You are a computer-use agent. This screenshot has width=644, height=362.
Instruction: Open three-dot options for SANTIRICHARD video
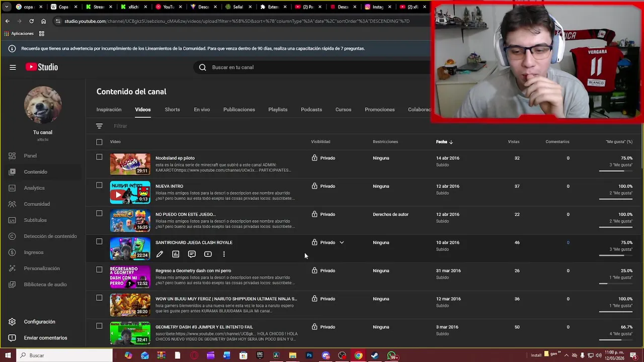pos(224,254)
